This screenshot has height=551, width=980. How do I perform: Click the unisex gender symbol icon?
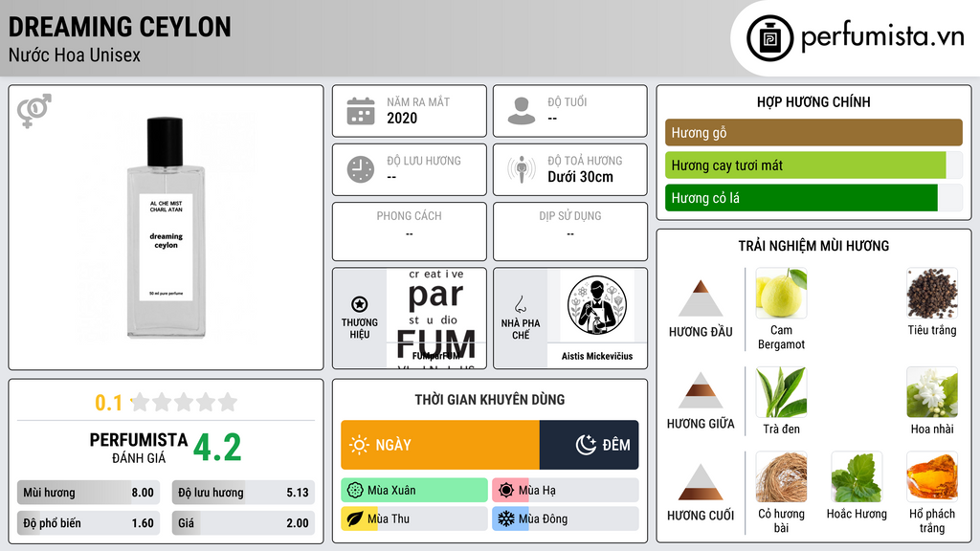[x=33, y=111]
